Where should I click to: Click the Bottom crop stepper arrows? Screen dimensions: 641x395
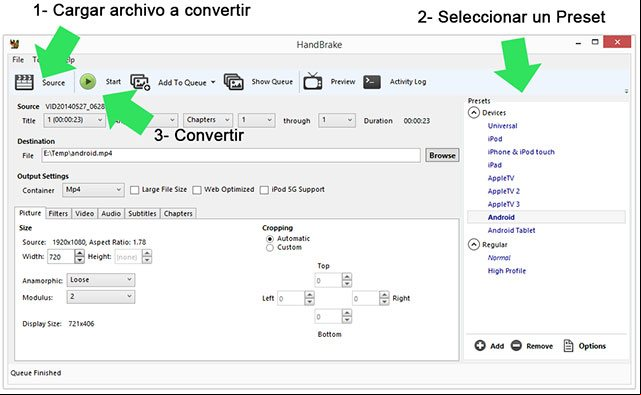coord(347,316)
